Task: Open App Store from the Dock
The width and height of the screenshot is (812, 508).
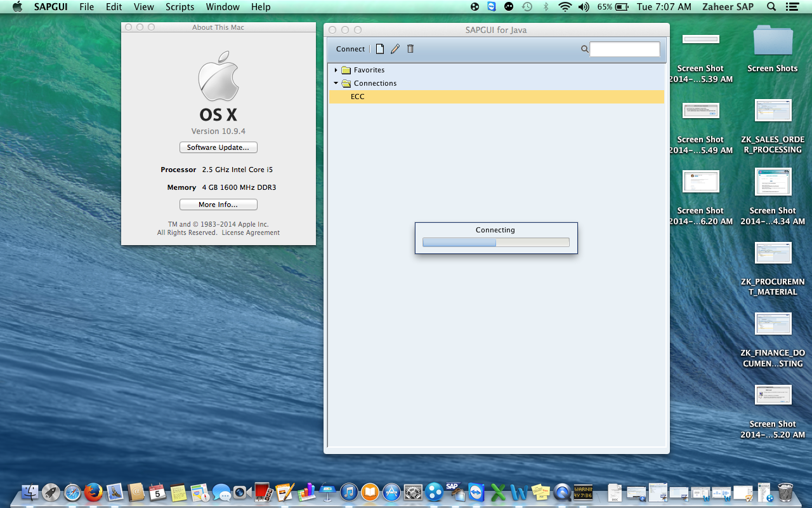Action: 391,491
